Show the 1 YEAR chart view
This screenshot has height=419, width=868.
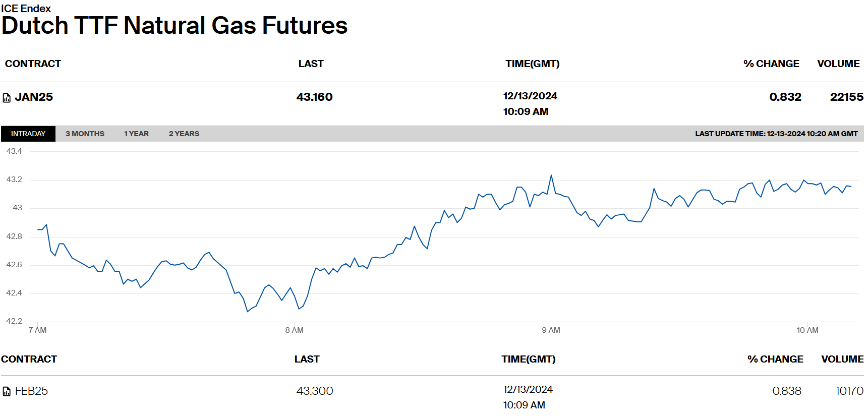pyautogui.click(x=136, y=134)
